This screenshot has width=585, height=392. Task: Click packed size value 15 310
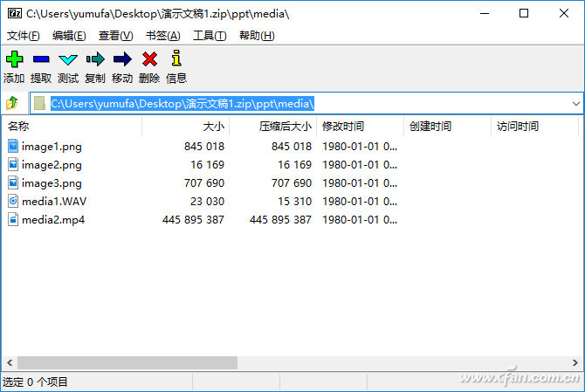coord(294,202)
